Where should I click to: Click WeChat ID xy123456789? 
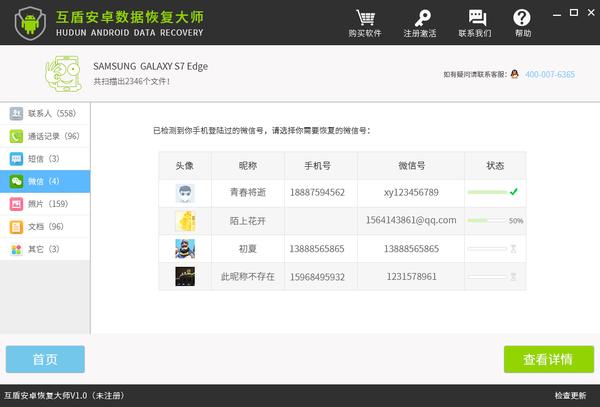point(411,192)
